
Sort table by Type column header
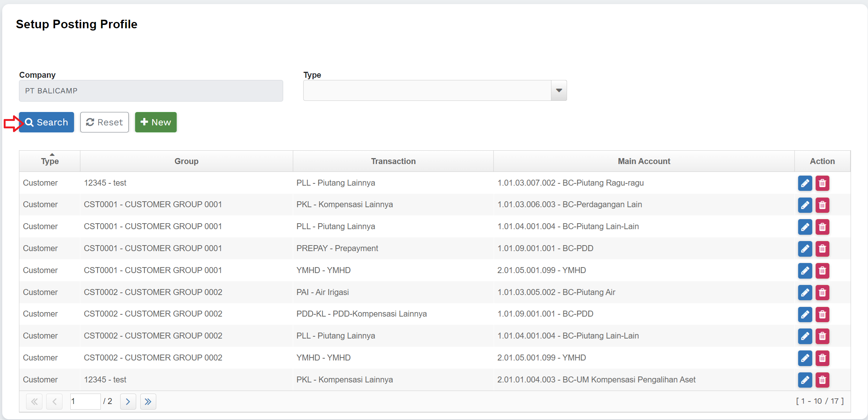(x=50, y=161)
